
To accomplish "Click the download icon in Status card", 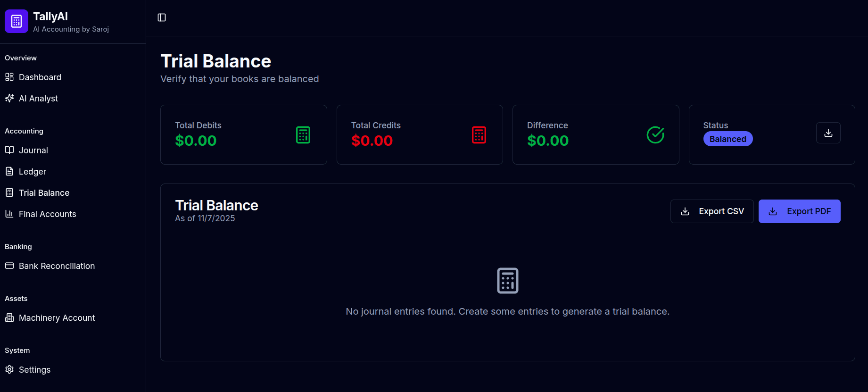I will pos(828,133).
